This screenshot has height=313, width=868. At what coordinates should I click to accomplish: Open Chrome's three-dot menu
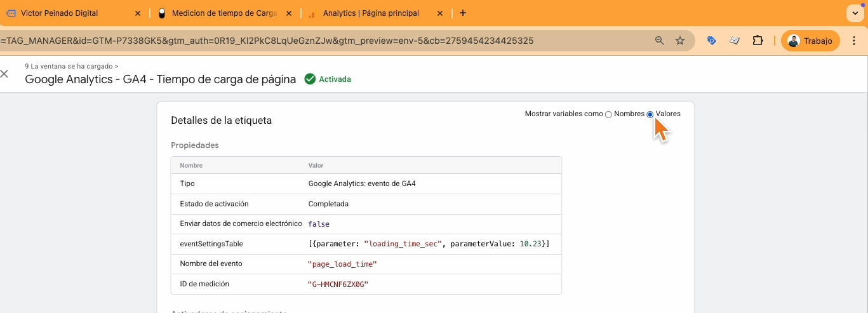(854, 41)
